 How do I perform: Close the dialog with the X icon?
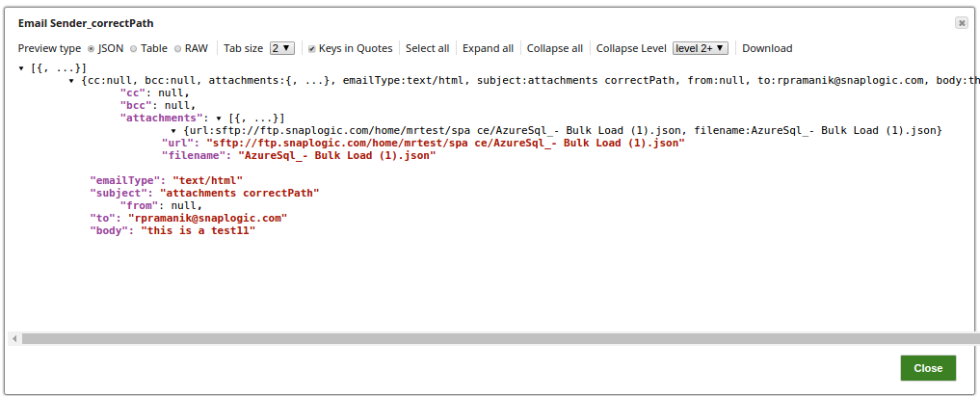click(961, 22)
